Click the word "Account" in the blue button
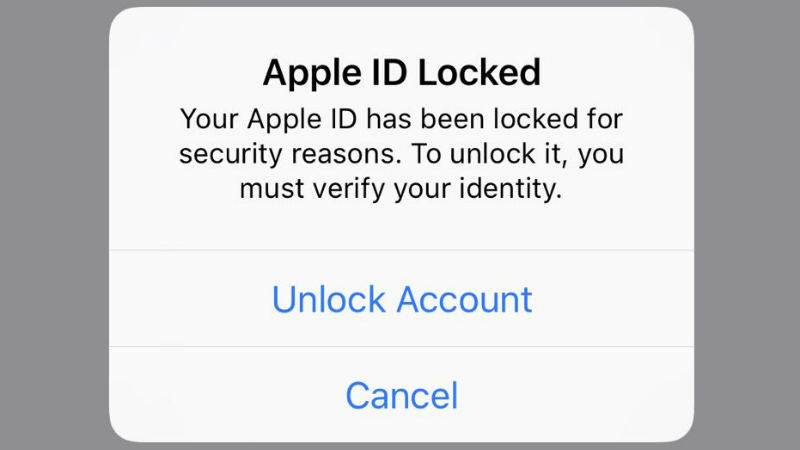The image size is (800, 450). (465, 299)
